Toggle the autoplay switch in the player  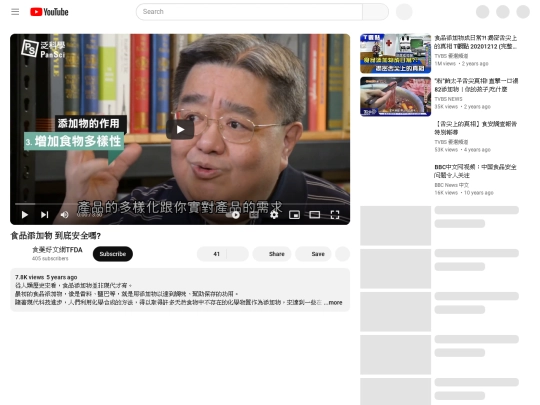click(233, 215)
